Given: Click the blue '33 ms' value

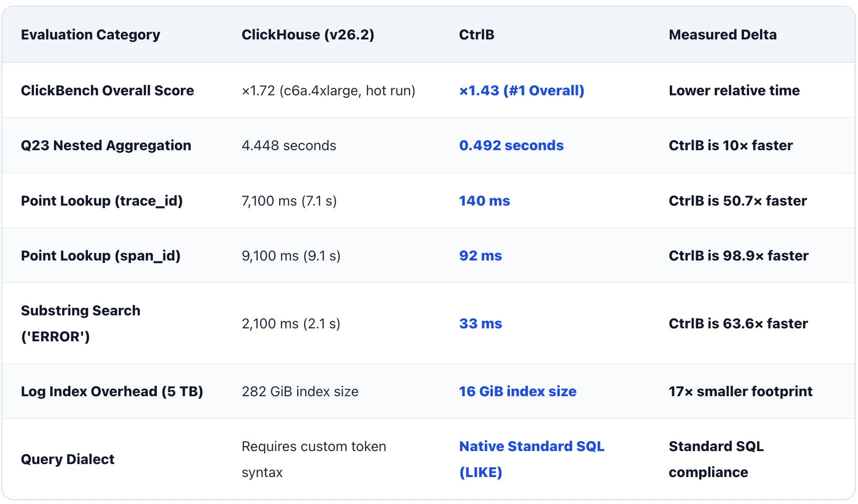Looking at the screenshot, I should pos(480,323).
